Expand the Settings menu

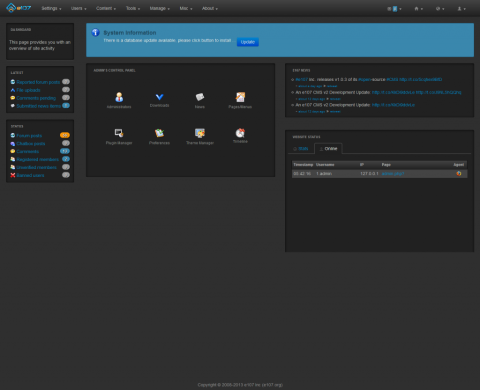[x=51, y=8]
